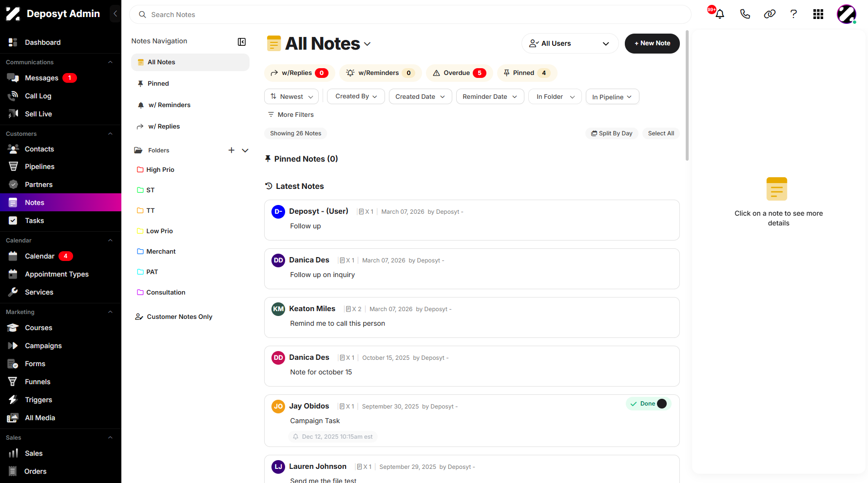
Task: Toggle the w/Reminders filter chip
Action: pyautogui.click(x=381, y=73)
